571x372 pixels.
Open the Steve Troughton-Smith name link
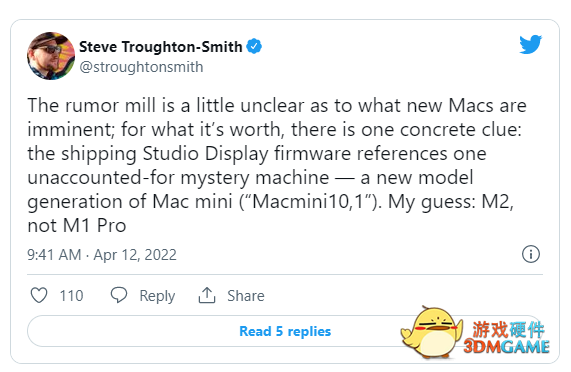(x=161, y=47)
